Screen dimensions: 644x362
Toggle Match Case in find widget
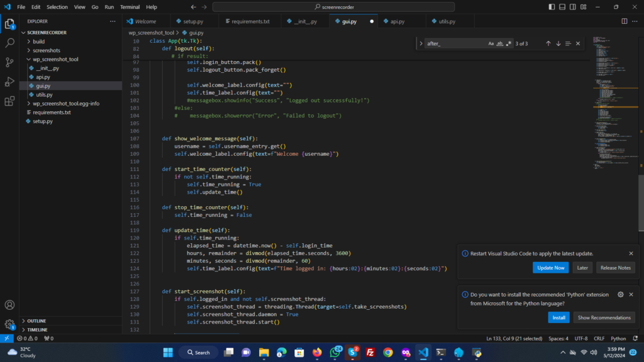(x=491, y=43)
